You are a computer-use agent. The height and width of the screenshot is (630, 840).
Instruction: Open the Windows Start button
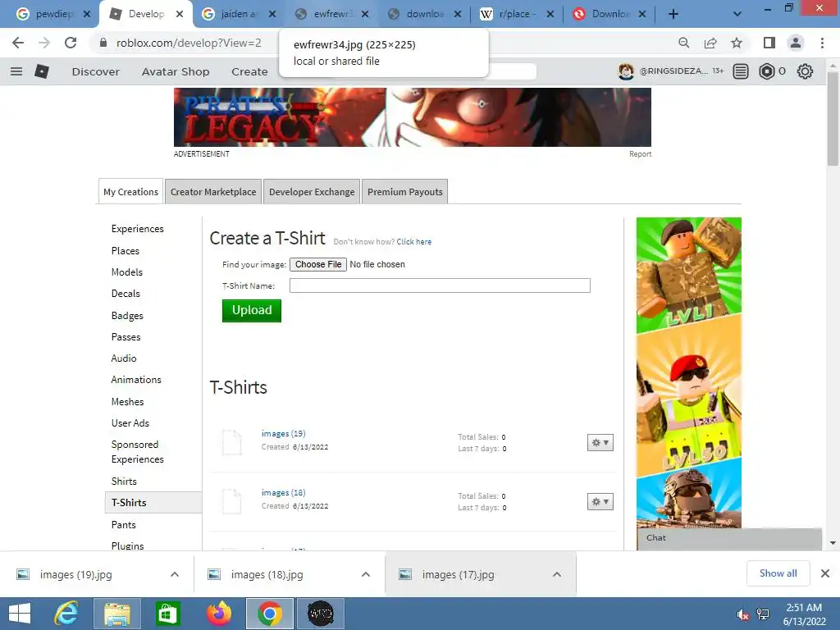(x=20, y=614)
